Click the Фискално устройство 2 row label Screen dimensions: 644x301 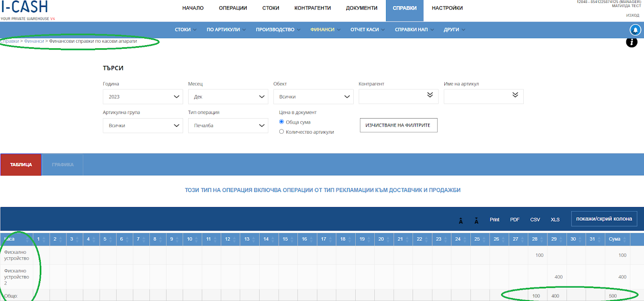(17, 277)
